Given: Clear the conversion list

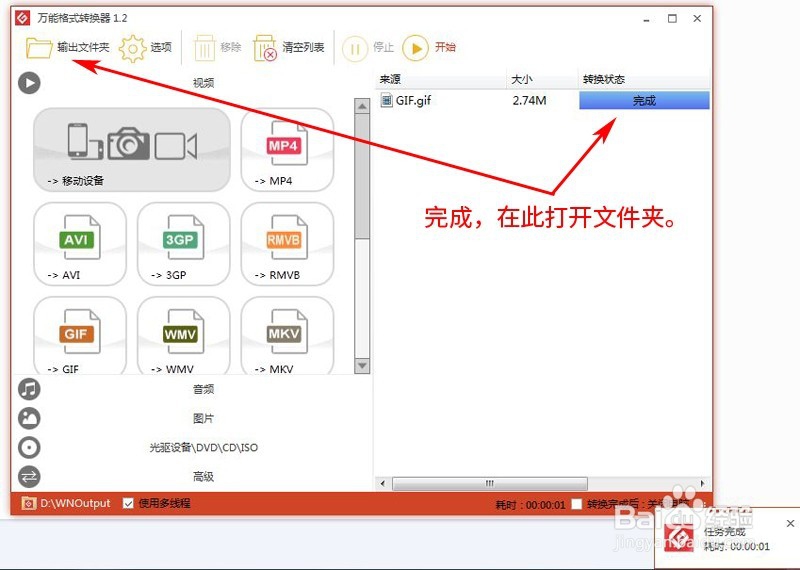Looking at the screenshot, I should click(289, 48).
